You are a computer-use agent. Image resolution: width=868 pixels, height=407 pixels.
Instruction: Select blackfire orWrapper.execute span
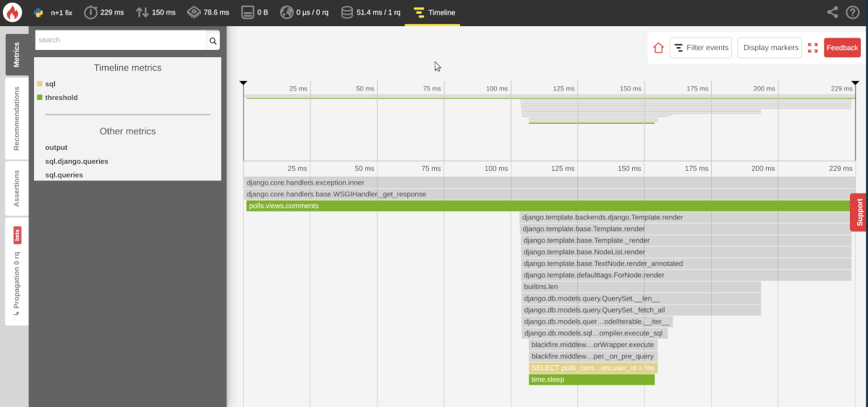coord(593,345)
